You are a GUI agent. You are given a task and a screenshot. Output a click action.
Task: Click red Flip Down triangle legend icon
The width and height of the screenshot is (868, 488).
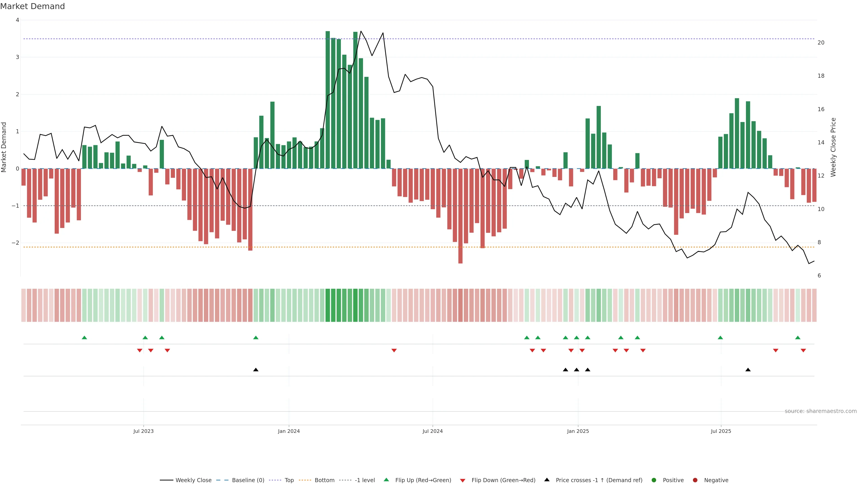[x=463, y=480]
